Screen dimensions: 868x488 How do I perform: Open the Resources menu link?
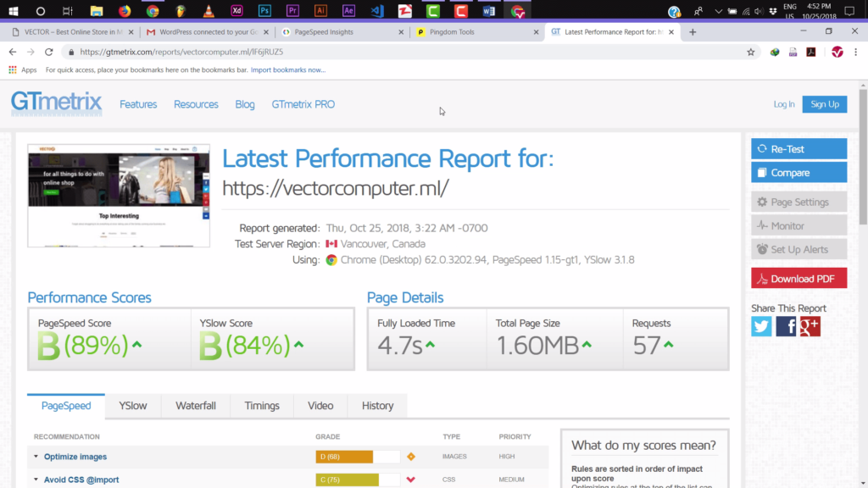196,104
